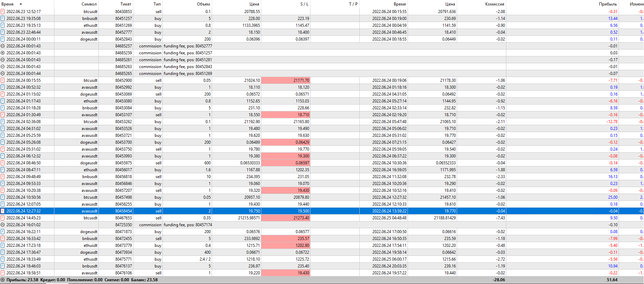Screen dimensions: 644x284
Task: Click red-highlighted S/L value 0.06429
Action: 286,142
